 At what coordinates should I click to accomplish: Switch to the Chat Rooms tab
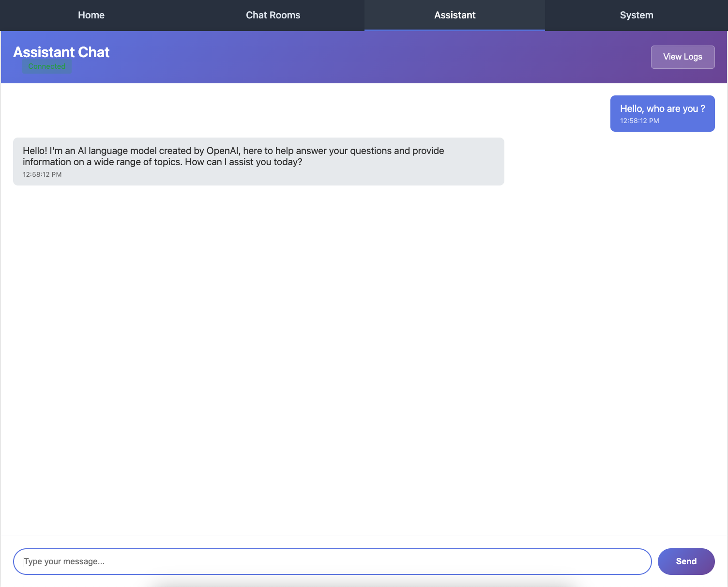click(x=273, y=15)
